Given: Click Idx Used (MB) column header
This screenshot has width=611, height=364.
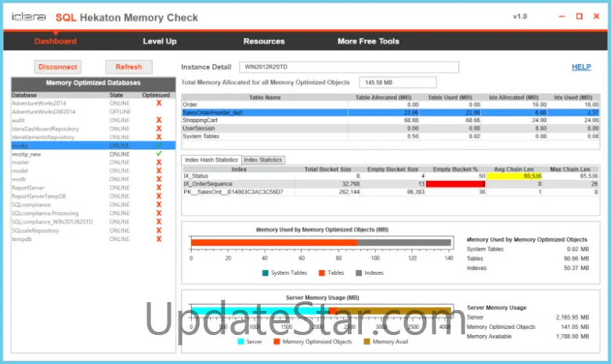Looking at the screenshot, I should (x=573, y=97).
